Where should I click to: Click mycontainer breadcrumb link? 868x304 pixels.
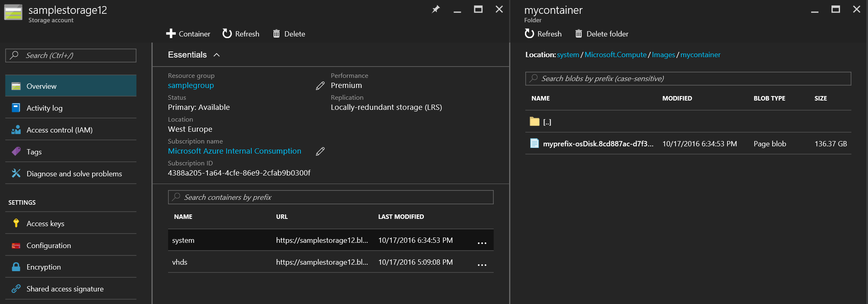[x=700, y=55]
